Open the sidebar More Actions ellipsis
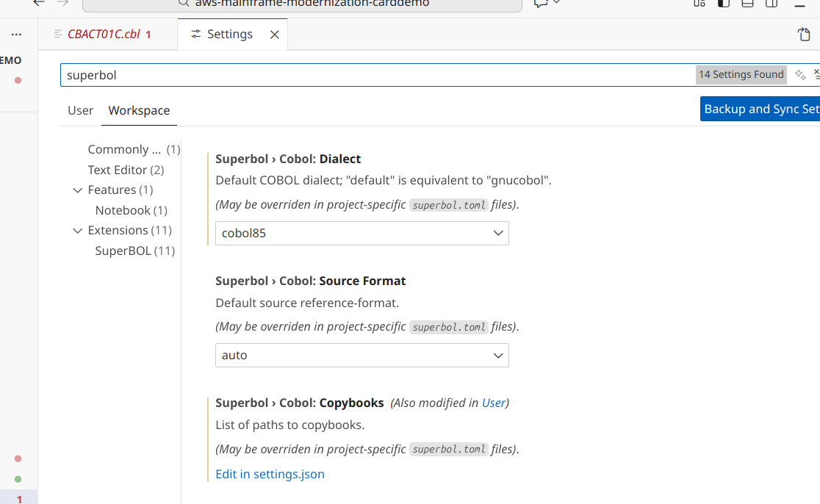This screenshot has width=820, height=504. point(16,35)
